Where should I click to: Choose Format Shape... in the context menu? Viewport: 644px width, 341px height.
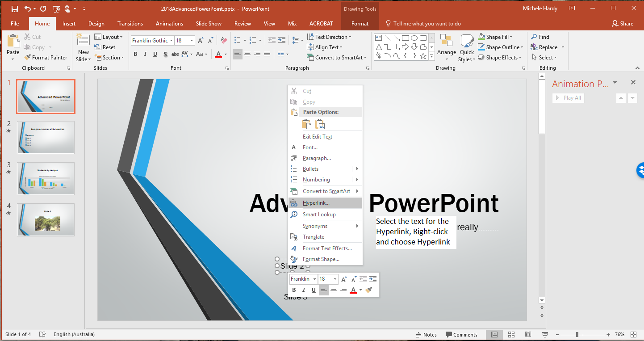(325, 259)
